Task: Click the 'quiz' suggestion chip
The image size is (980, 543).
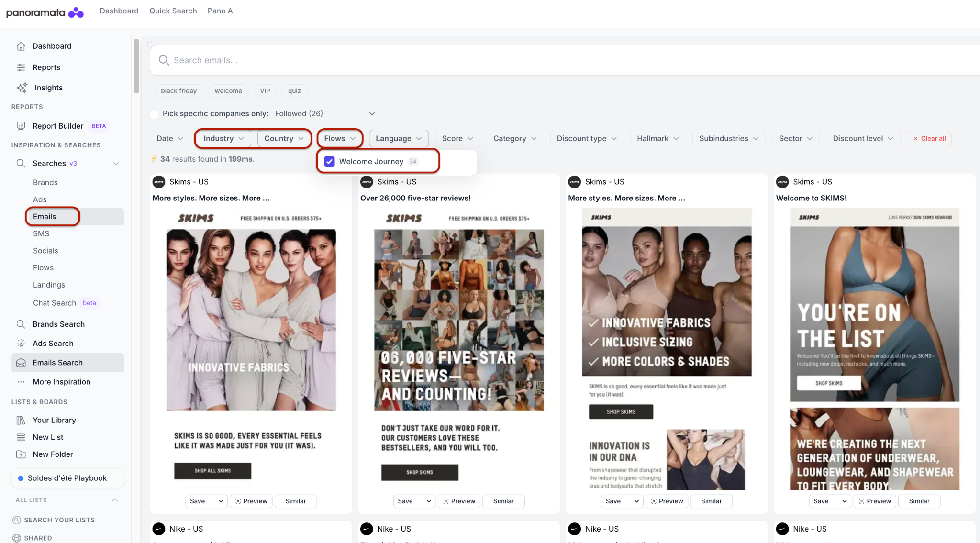Action: [294, 91]
